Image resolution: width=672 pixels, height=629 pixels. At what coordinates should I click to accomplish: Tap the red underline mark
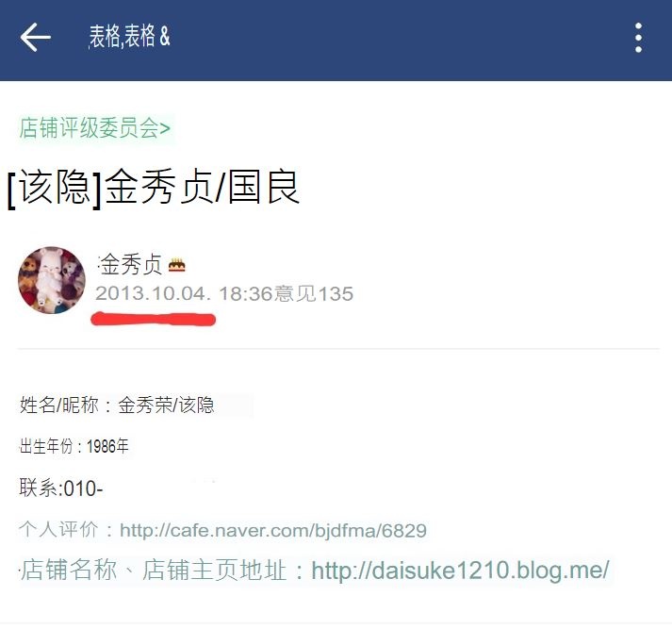(154, 320)
